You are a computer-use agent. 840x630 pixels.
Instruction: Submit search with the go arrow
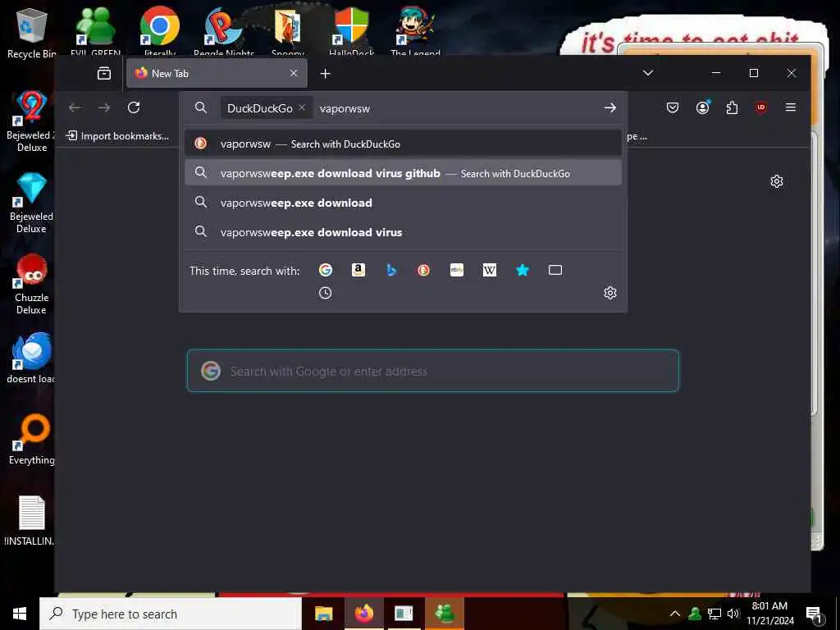click(x=609, y=107)
